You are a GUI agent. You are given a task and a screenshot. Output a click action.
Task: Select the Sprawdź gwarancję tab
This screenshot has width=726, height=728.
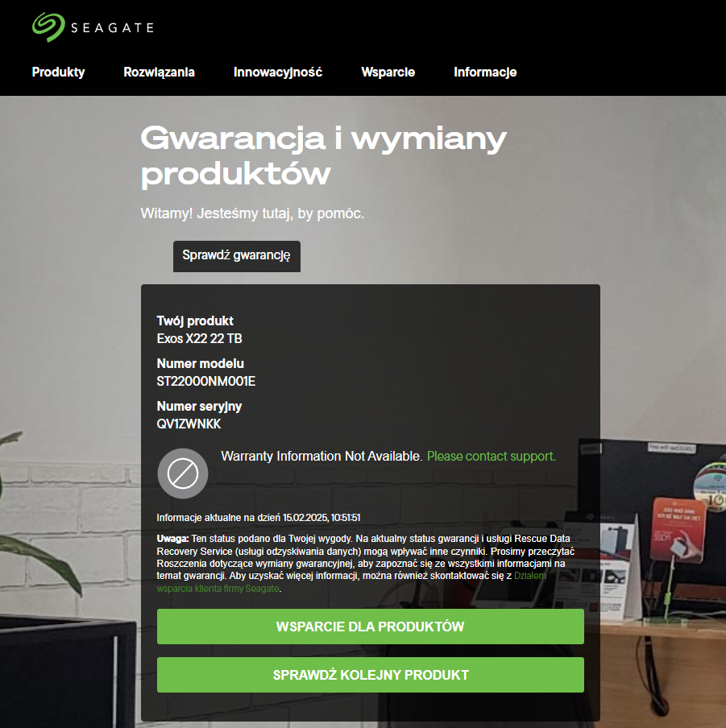pyautogui.click(x=236, y=256)
